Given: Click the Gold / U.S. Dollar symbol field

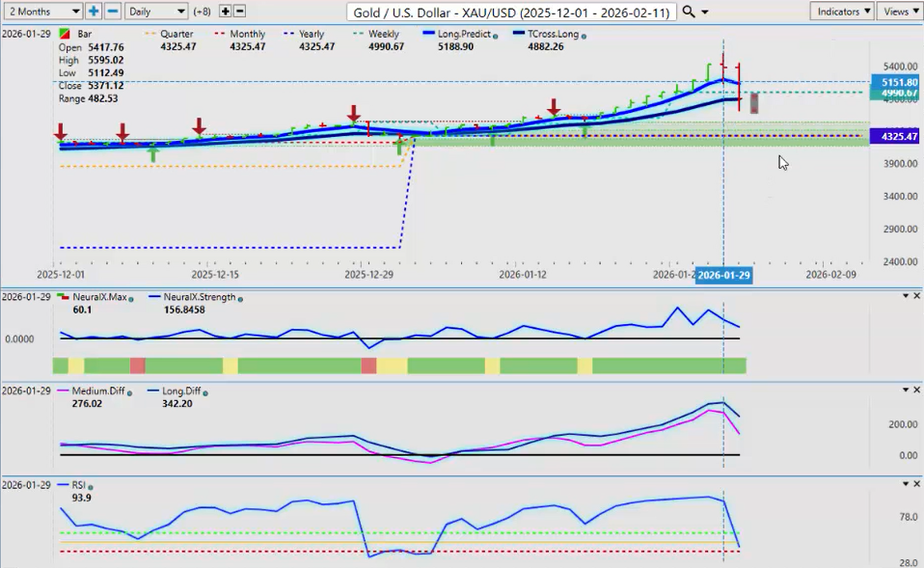Looking at the screenshot, I should tap(511, 12).
